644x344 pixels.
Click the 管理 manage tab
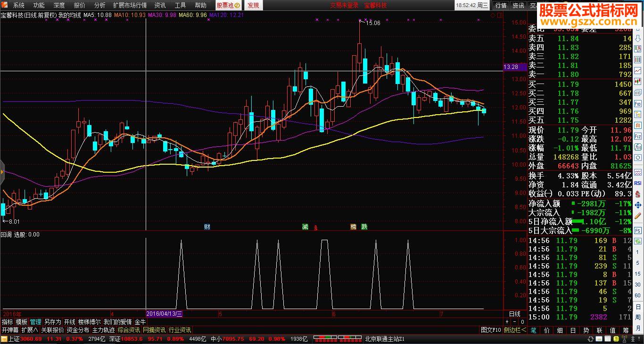(36, 322)
